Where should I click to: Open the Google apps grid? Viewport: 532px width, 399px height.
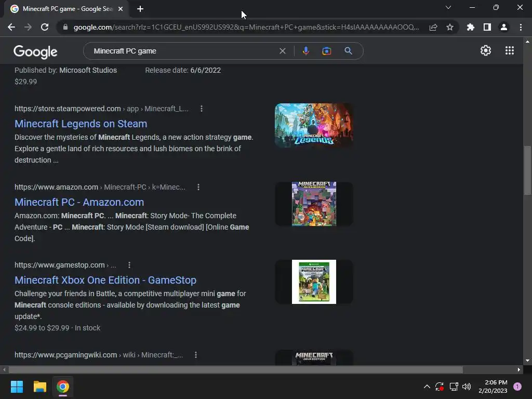(x=510, y=50)
